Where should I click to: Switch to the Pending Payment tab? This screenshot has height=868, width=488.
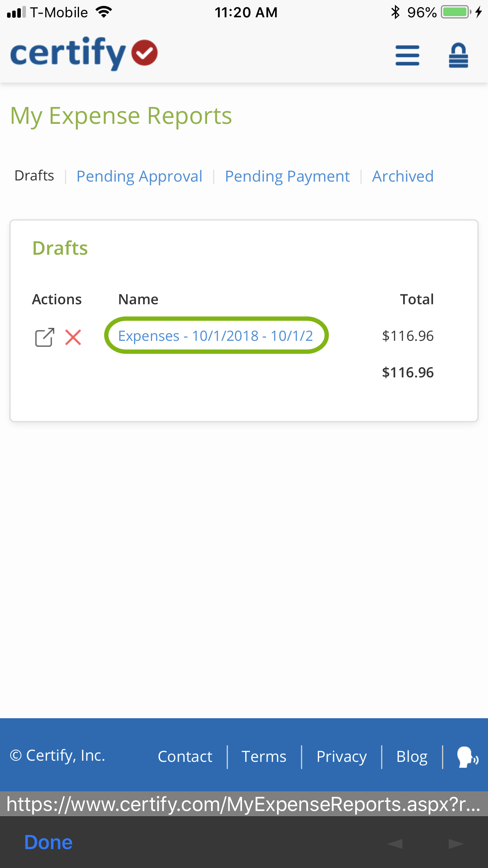pyautogui.click(x=287, y=176)
